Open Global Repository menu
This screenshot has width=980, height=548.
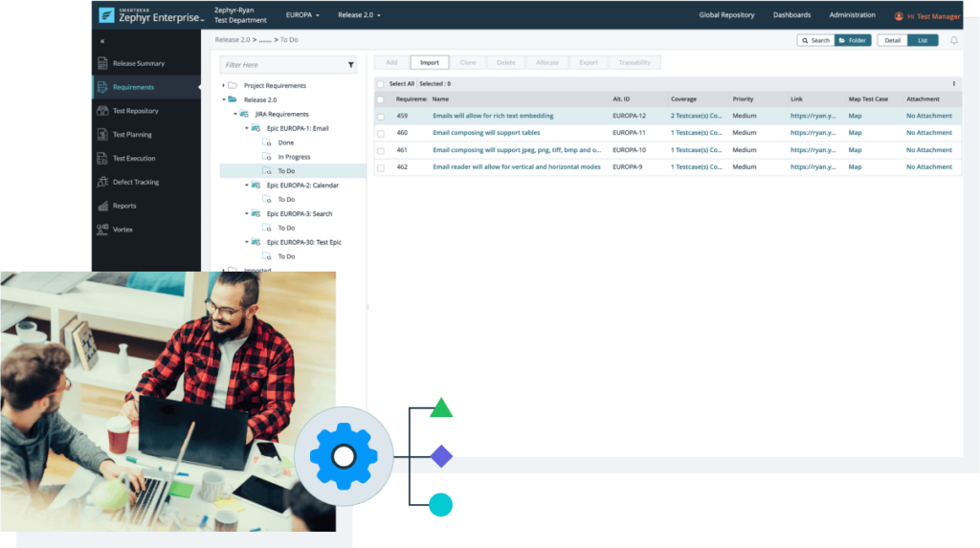[x=726, y=15]
